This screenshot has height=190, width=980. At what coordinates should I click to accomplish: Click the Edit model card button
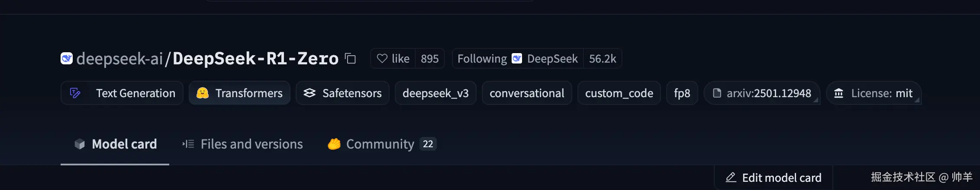774,177
